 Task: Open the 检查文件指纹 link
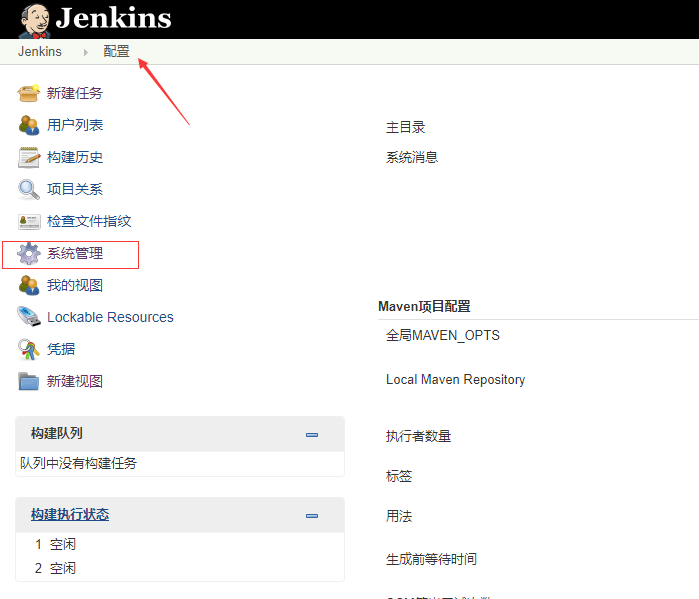click(89, 222)
